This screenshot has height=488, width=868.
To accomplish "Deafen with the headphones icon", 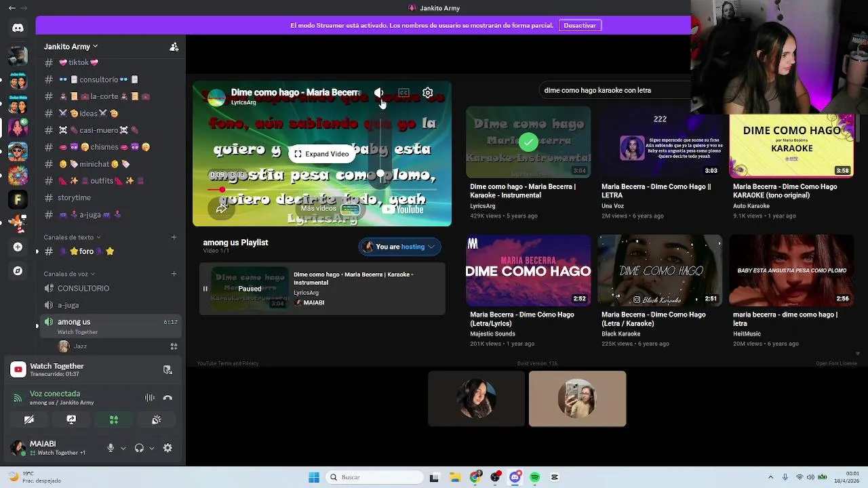I will click(139, 448).
